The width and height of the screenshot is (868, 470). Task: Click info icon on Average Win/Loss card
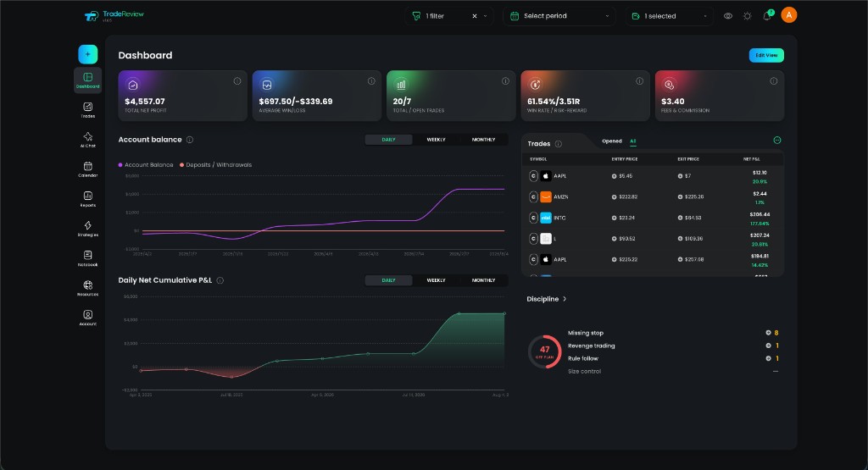[x=371, y=80]
